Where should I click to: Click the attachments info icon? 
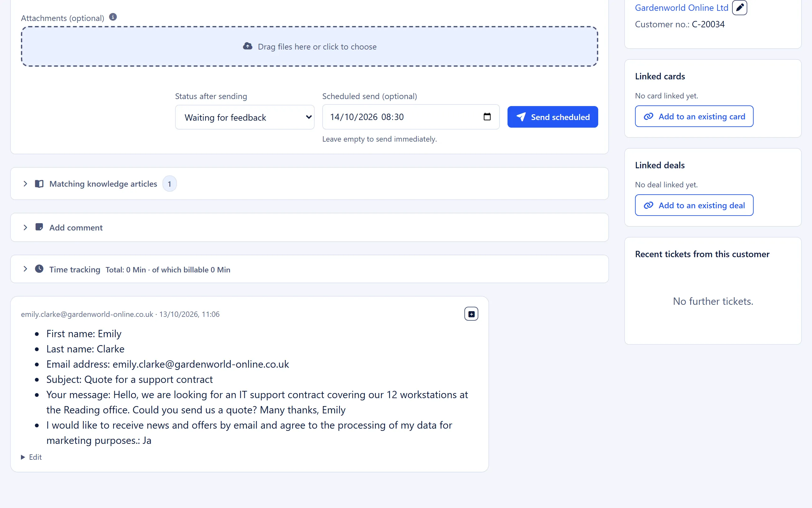pyautogui.click(x=113, y=17)
